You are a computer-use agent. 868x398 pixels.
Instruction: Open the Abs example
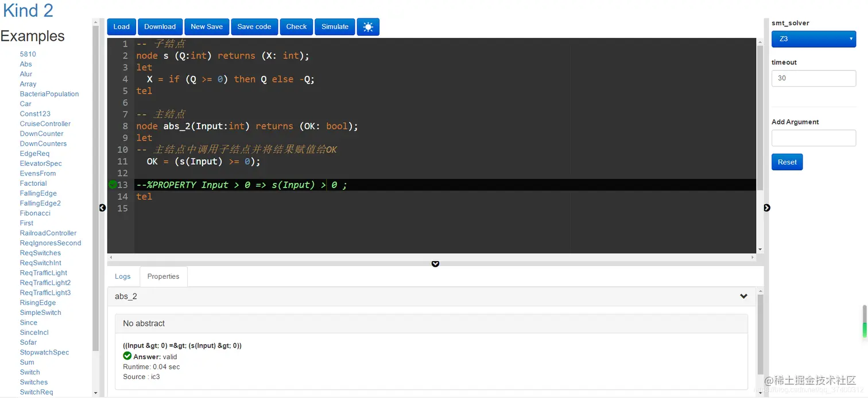(x=26, y=64)
